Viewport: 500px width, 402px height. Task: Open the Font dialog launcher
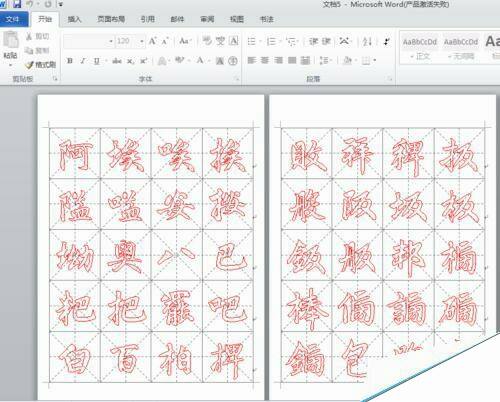click(237, 79)
